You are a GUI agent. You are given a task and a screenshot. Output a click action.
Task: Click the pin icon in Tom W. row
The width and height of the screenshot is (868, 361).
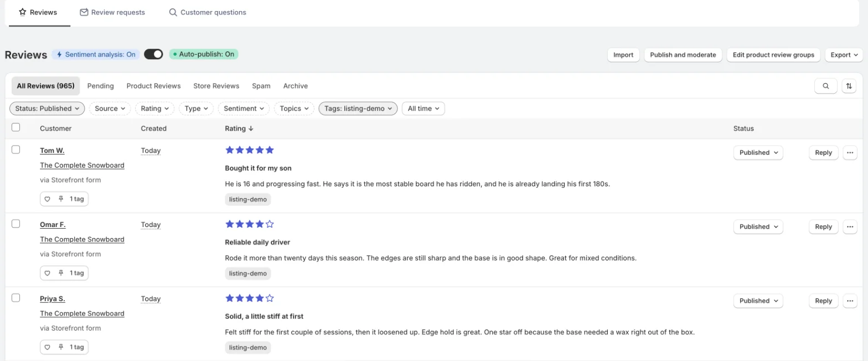(61, 199)
